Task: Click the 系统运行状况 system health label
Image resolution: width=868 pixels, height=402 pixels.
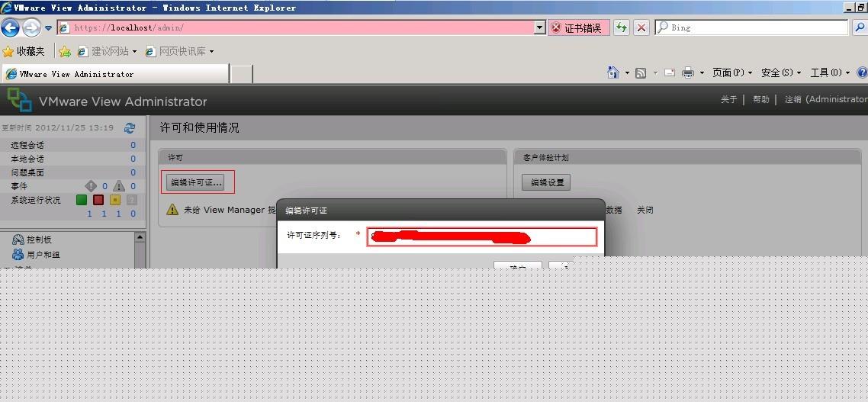Action: pos(35,200)
